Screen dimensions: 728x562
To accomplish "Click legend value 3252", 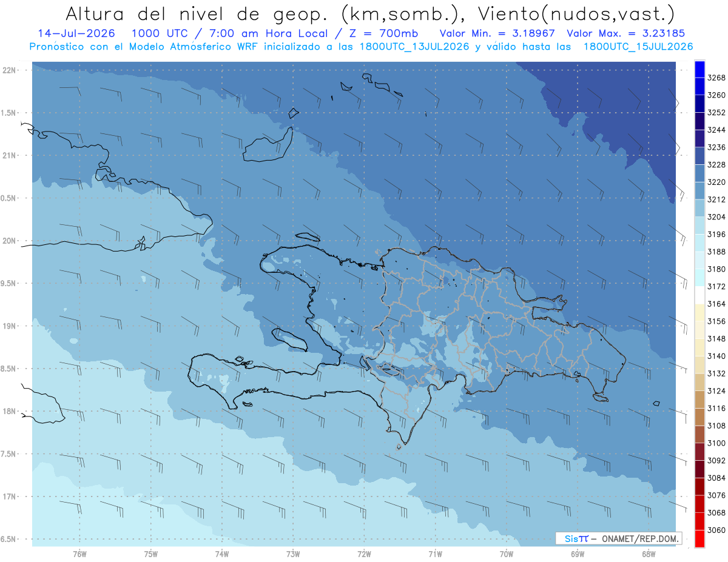I will coord(716,113).
